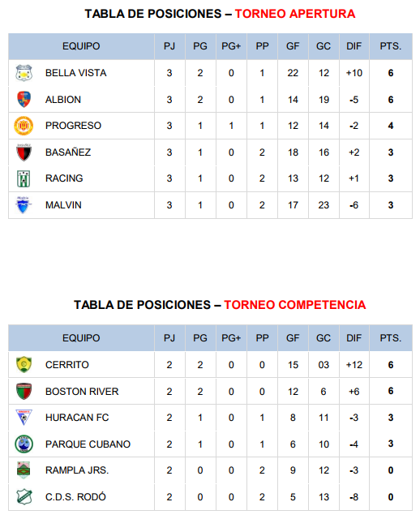This screenshot has width=420, height=519.
Task: Select the PROGRESO team name
Action: point(73,126)
